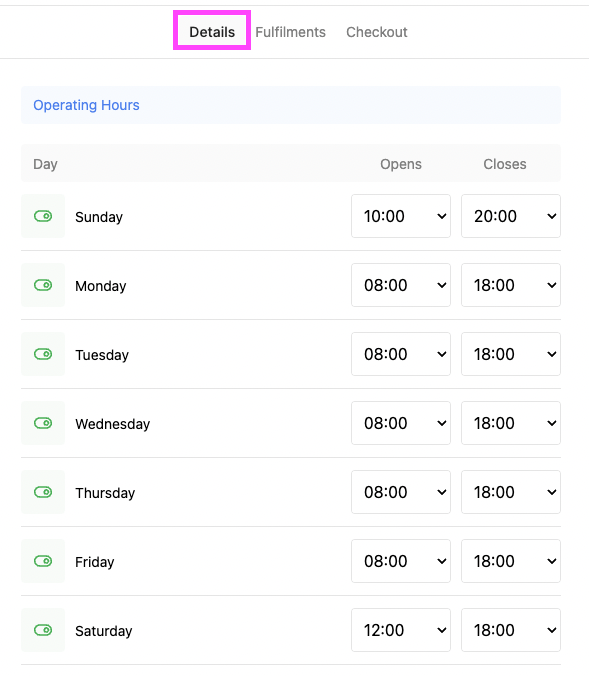Screen dimensions: 589x676
Task: Turn off Friday toggle switch
Action: [x=43, y=561]
